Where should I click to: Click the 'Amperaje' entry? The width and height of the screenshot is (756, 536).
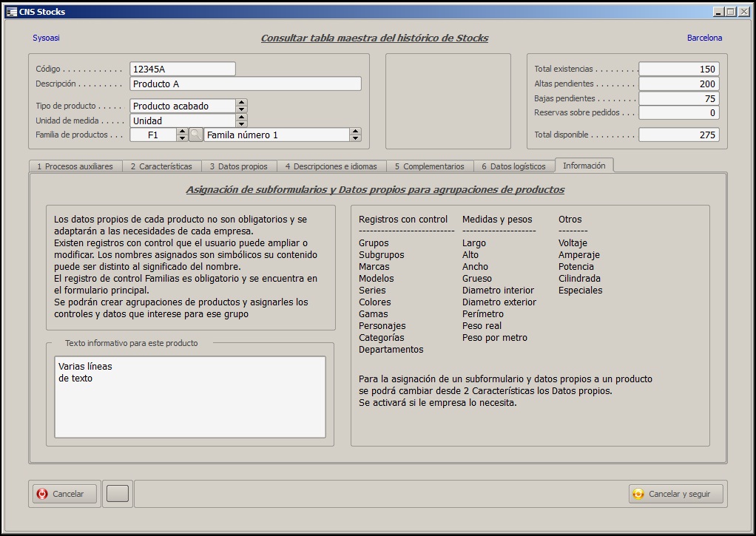click(579, 255)
